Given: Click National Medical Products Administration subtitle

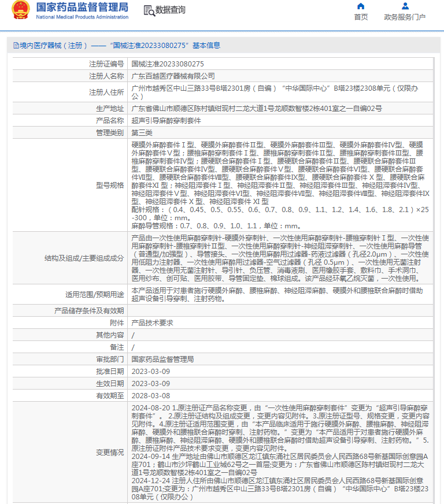Looking at the screenshot, I should (x=82, y=17).
